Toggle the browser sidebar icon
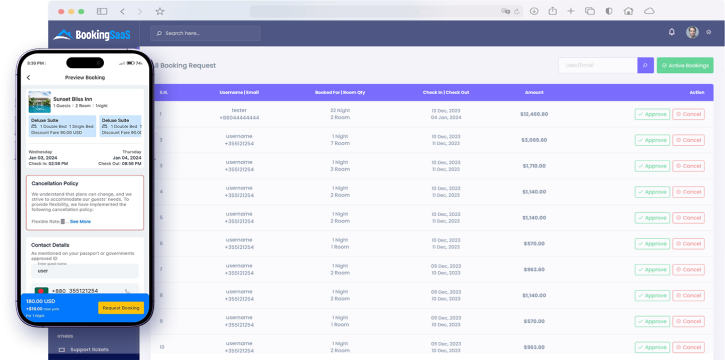The height and width of the screenshot is (360, 725). tap(102, 12)
